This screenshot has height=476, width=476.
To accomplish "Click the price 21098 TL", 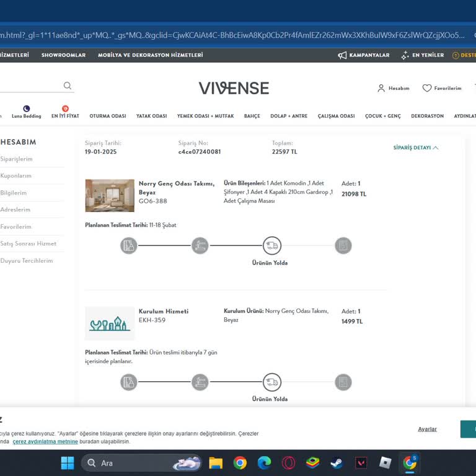I will pyautogui.click(x=354, y=194).
